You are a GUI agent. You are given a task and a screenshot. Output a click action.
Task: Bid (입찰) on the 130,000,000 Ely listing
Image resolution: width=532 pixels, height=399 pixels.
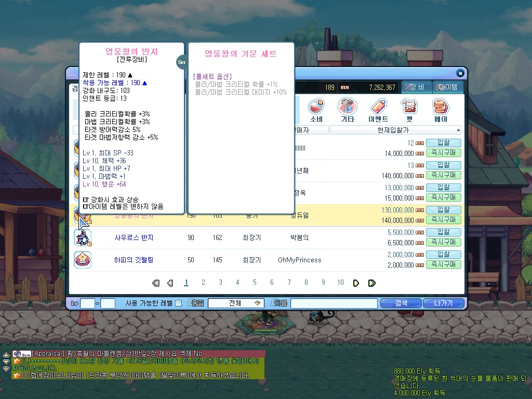[444, 210]
